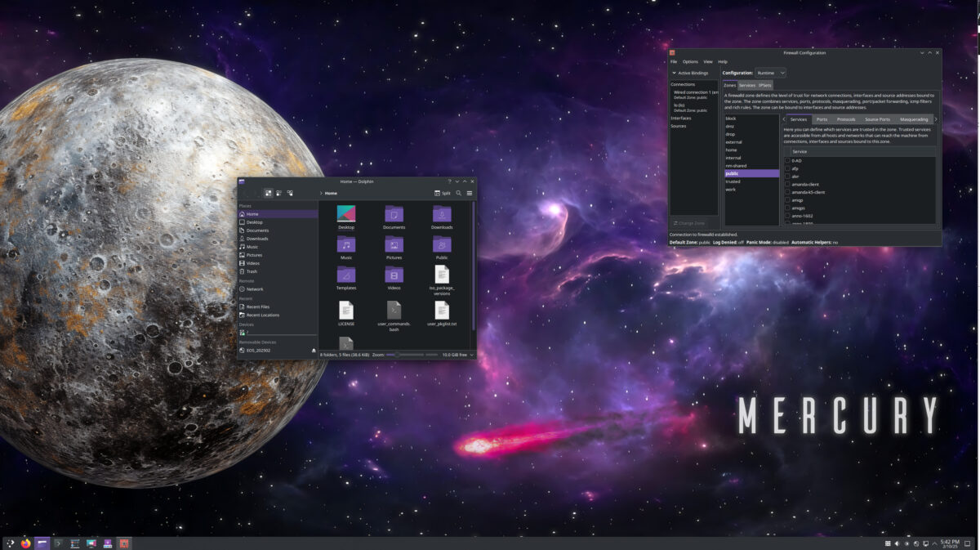The image size is (980, 550).
Task: Switch to the IPSets tab
Action: tap(765, 83)
